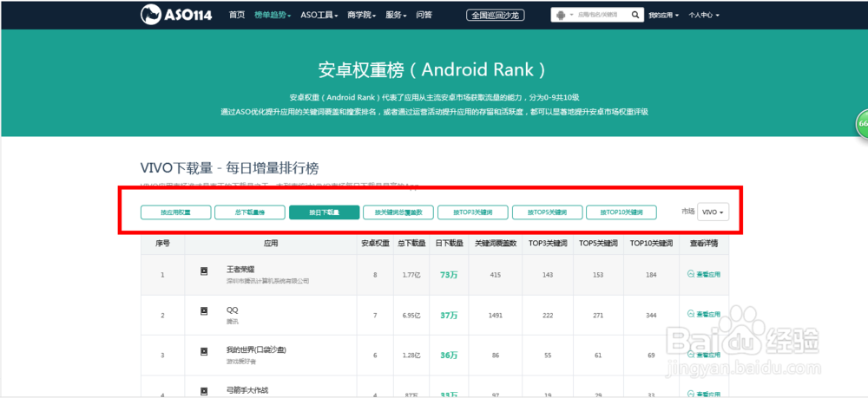Screen dimensions: 868x398
Task: Open the VIVO market dropdown
Action: tap(713, 212)
